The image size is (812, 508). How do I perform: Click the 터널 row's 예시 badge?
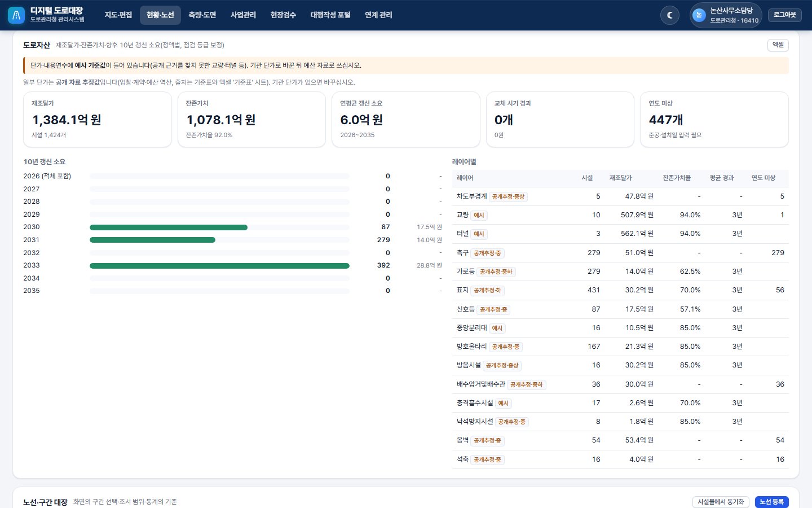[x=479, y=234]
